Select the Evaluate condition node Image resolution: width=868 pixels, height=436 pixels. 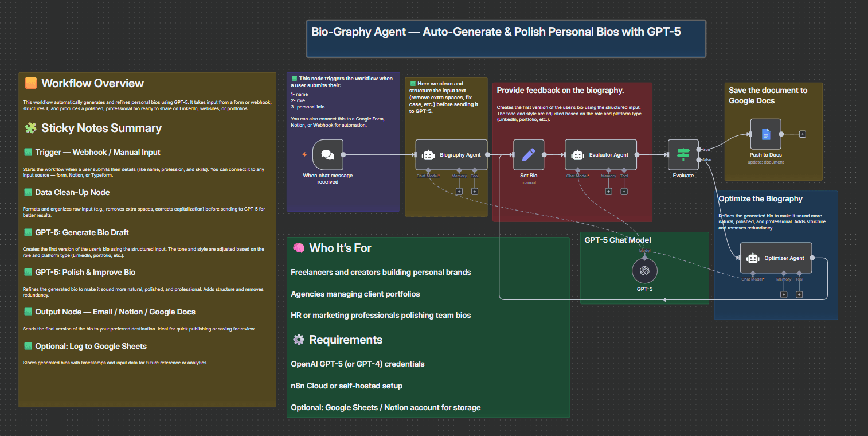click(x=683, y=155)
